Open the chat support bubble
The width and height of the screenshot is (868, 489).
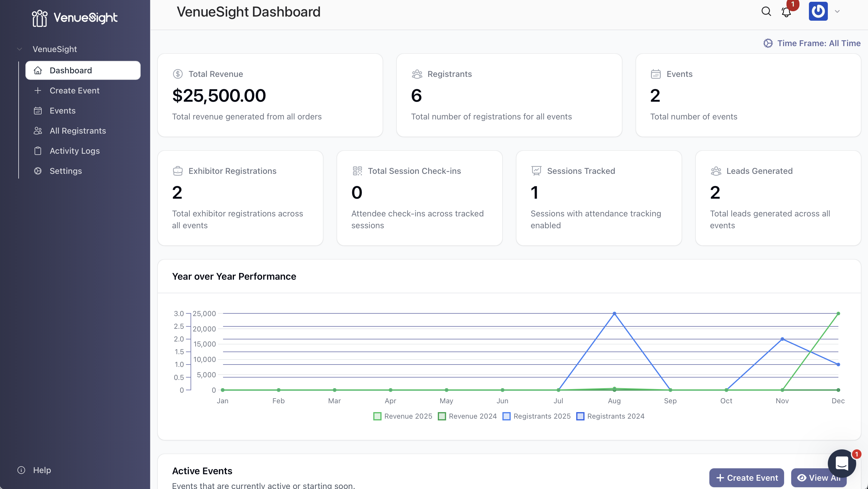841,463
